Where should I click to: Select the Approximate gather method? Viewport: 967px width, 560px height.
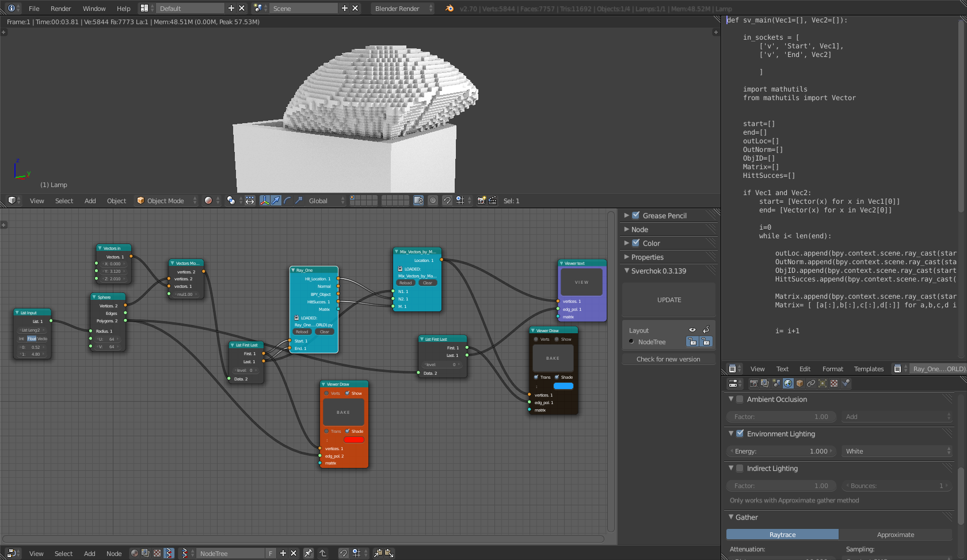(x=895, y=535)
